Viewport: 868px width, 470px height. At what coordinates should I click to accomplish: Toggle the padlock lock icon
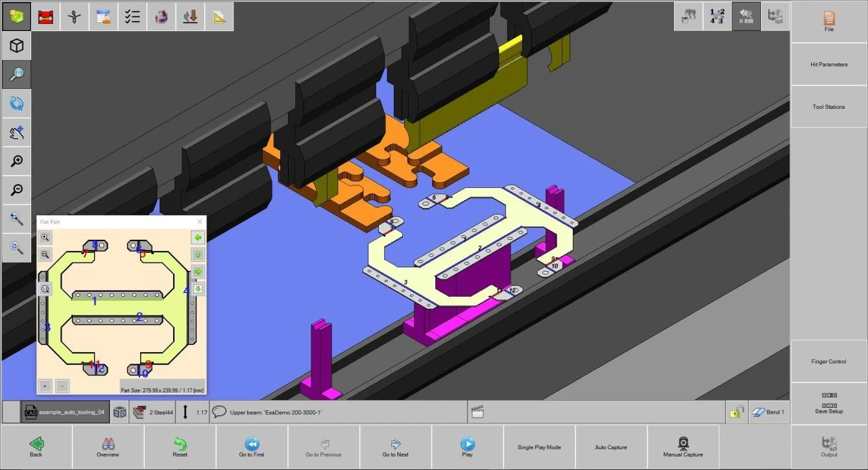pos(736,412)
